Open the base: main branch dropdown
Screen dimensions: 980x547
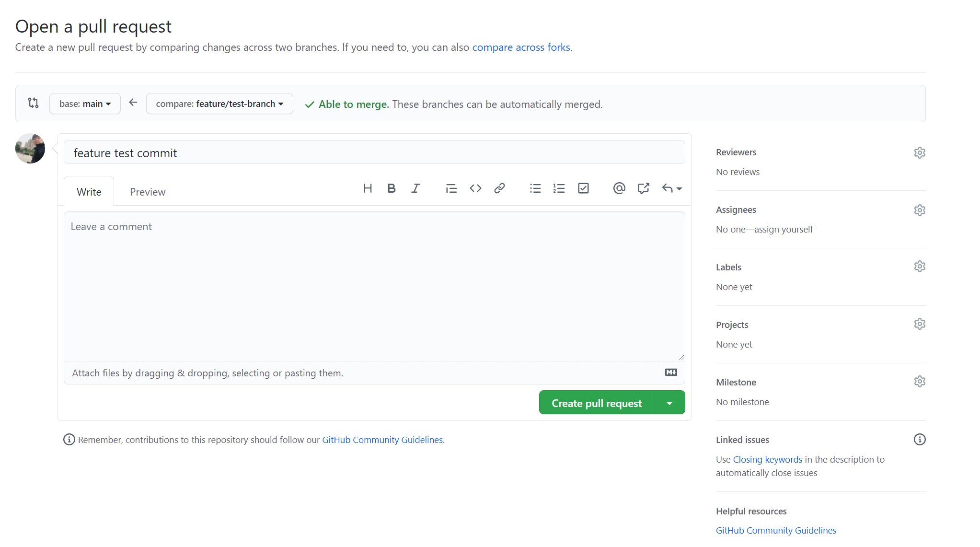click(85, 104)
